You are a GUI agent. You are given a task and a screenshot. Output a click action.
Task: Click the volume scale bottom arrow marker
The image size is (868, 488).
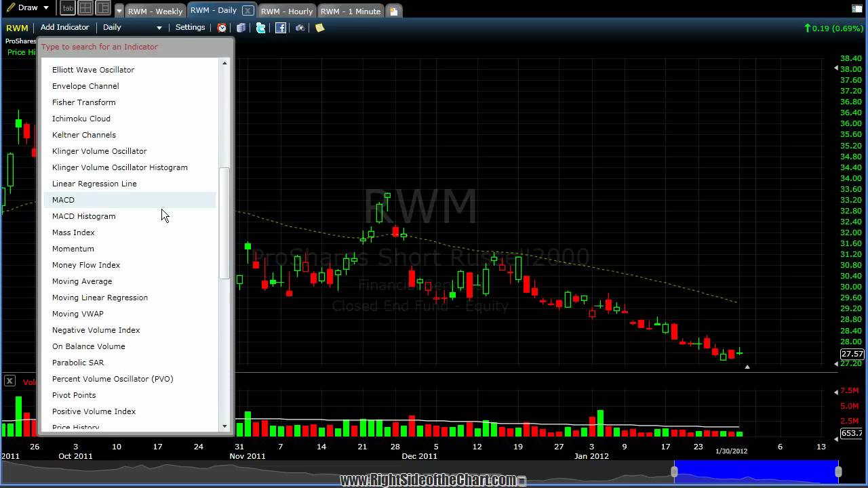click(x=836, y=439)
